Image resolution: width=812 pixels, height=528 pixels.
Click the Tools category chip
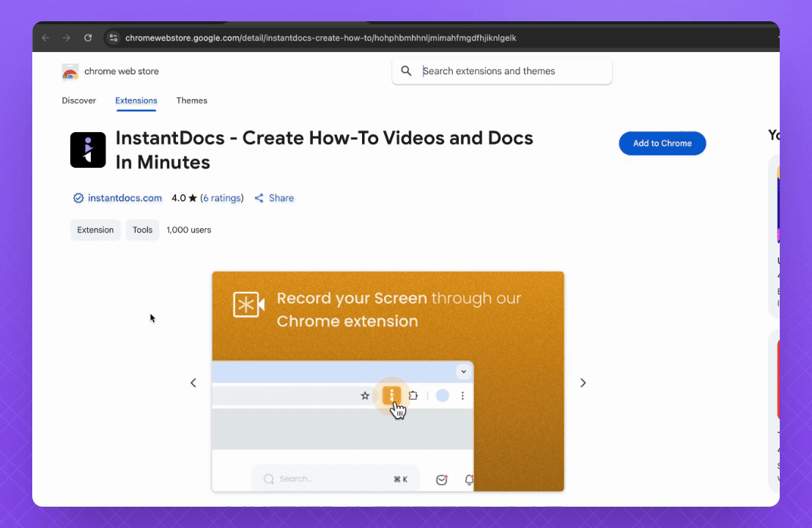click(142, 230)
